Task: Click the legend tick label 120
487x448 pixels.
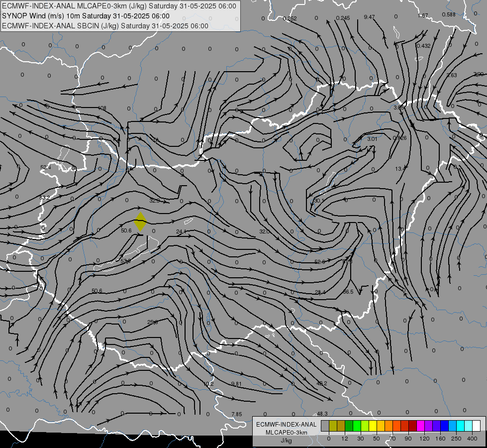Action: [424, 439]
